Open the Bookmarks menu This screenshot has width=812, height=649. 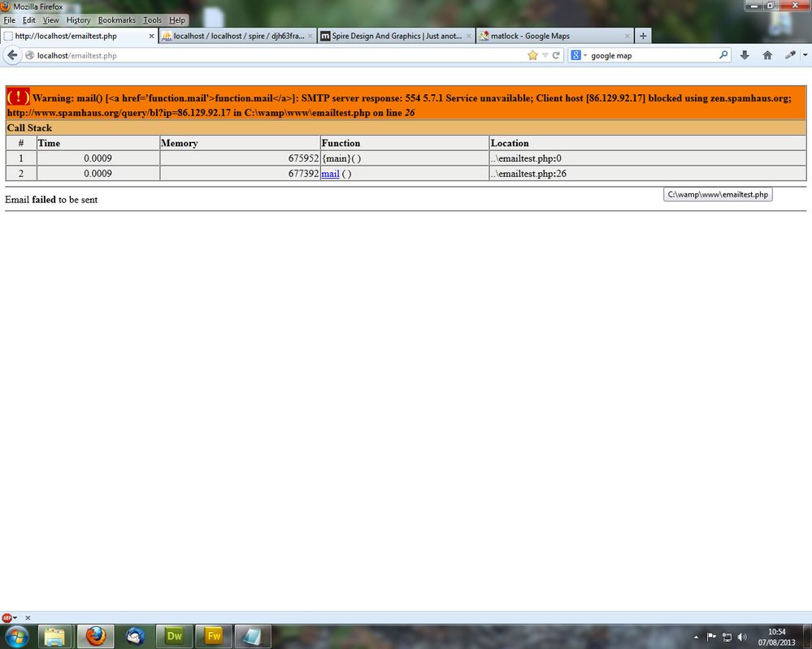(116, 20)
